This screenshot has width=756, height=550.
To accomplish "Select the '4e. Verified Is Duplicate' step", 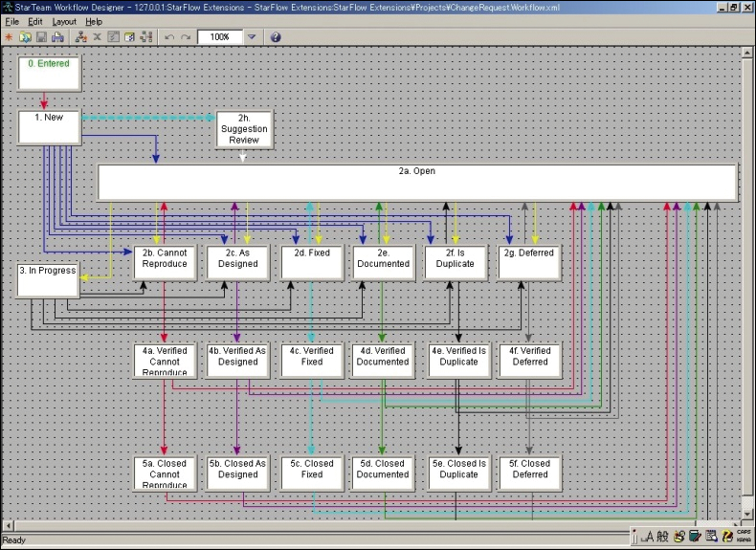I will (458, 361).
